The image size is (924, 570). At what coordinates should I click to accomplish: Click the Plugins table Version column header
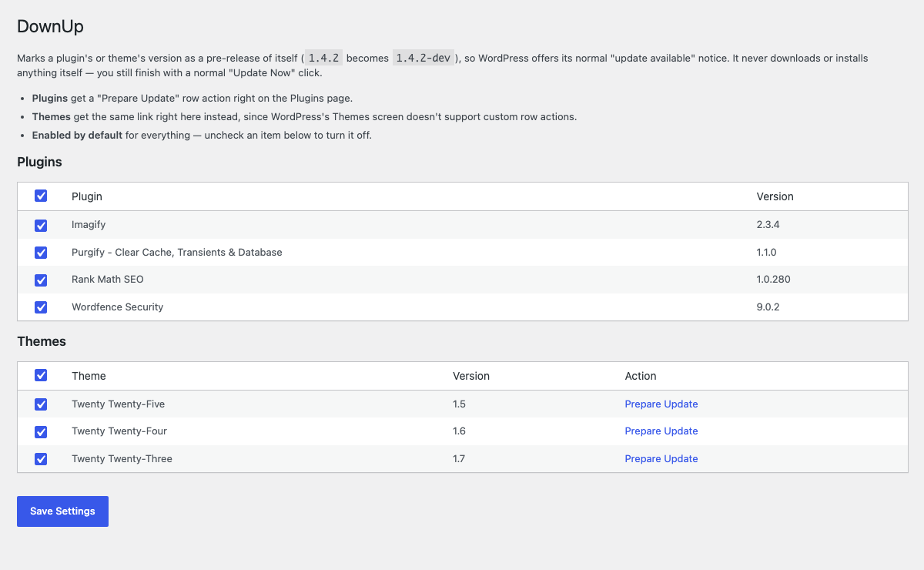775,196
